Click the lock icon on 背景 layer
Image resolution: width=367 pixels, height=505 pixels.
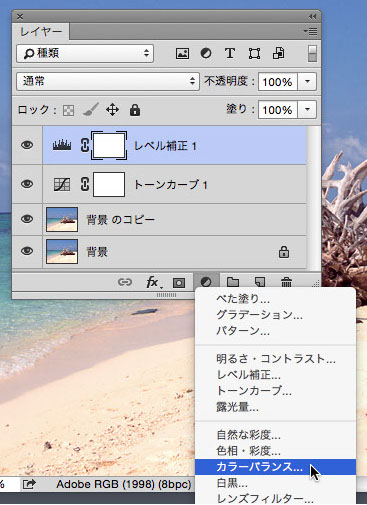coord(284,252)
